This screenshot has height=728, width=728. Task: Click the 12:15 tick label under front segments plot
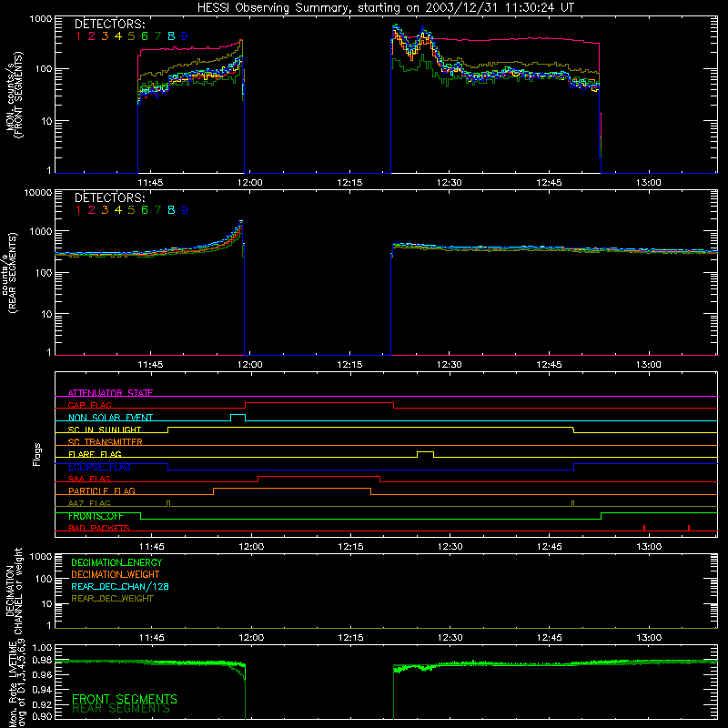(349, 183)
